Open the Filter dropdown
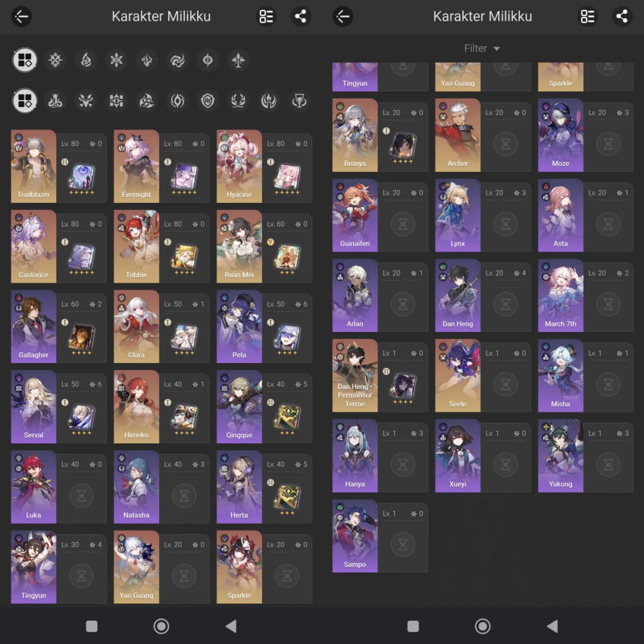 click(482, 48)
